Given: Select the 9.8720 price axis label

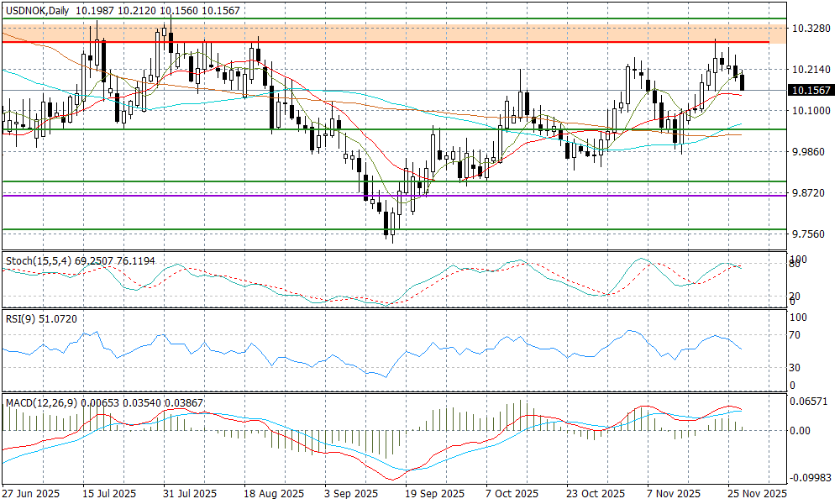Looking at the screenshot, I should tap(810, 193).
